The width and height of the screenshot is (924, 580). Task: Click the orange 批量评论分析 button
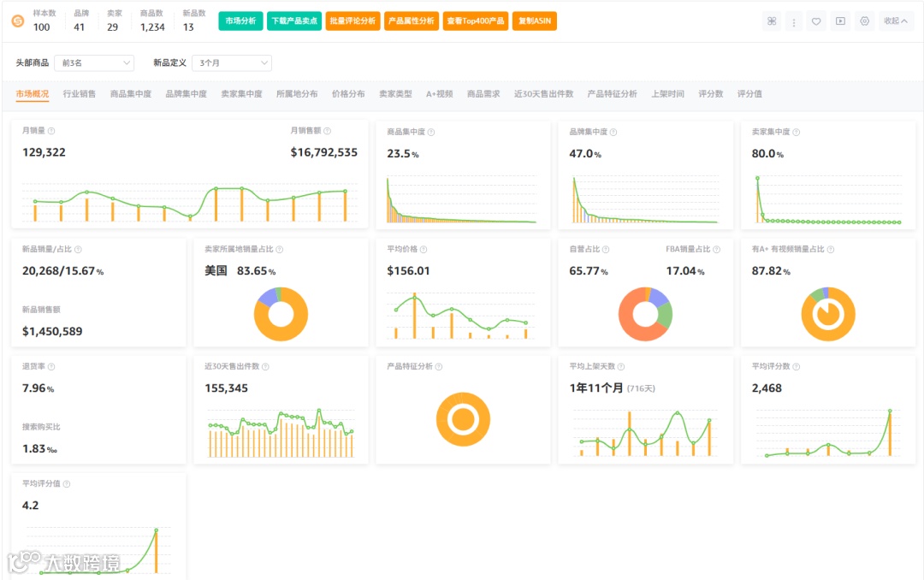tap(352, 21)
